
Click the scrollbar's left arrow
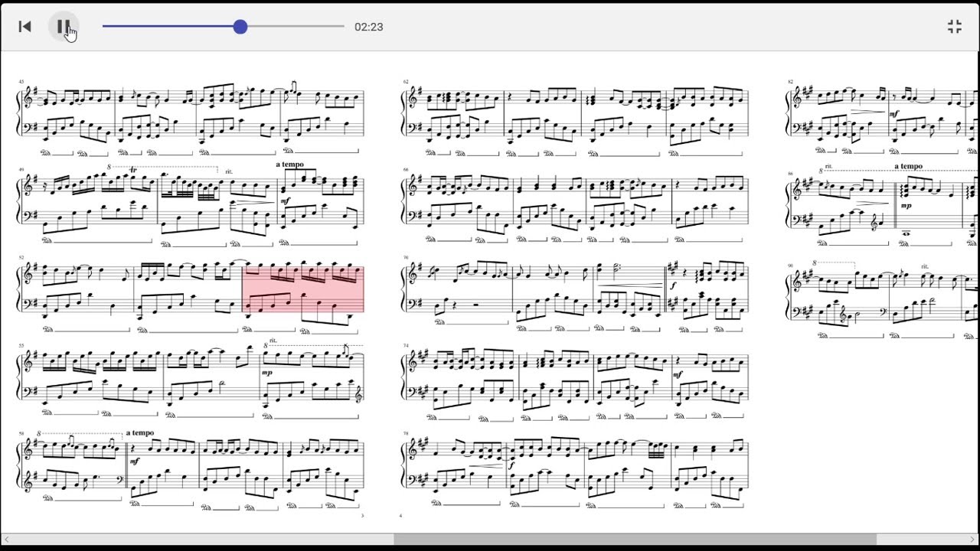pyautogui.click(x=6, y=540)
